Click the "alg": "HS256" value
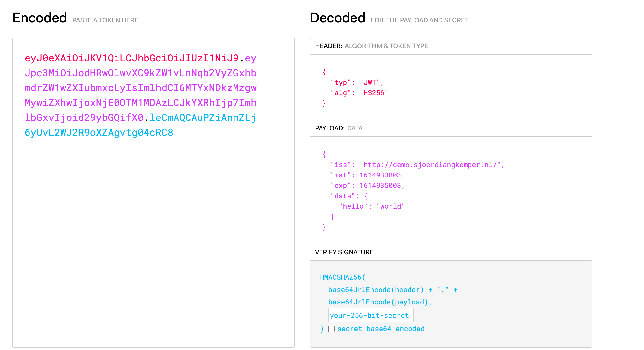This screenshot has width=644, height=350. click(x=374, y=93)
